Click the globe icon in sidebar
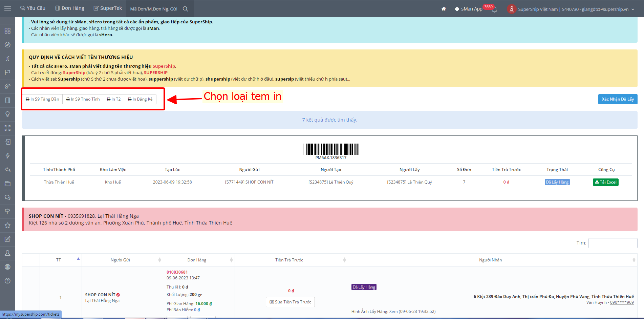 [x=7, y=267]
